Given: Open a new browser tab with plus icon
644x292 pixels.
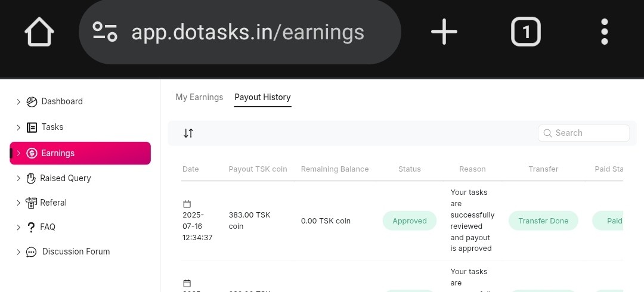Looking at the screenshot, I should point(444,32).
